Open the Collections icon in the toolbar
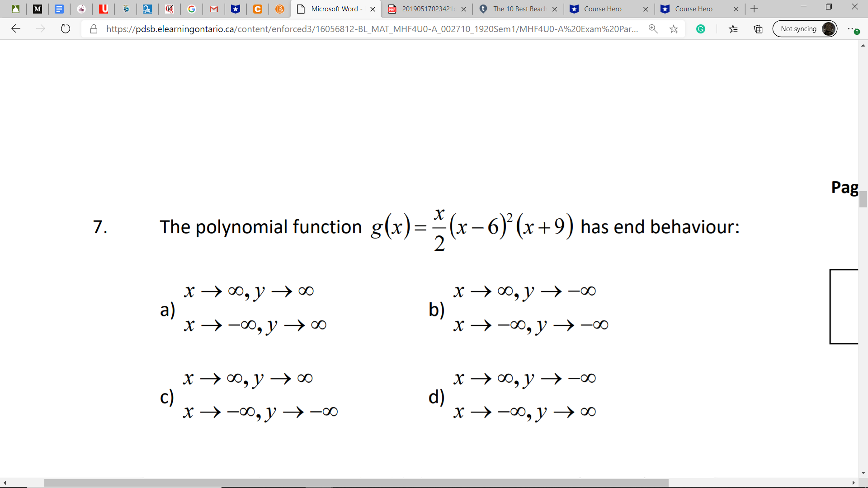Screen dimensions: 868x488 click(x=758, y=29)
